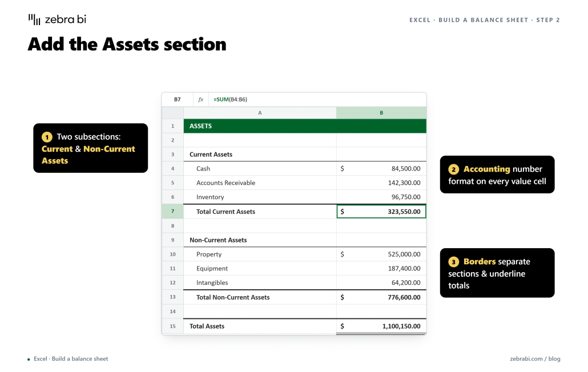Click the Current Assets cell
This screenshot has height=372, width=588.
[260, 155]
